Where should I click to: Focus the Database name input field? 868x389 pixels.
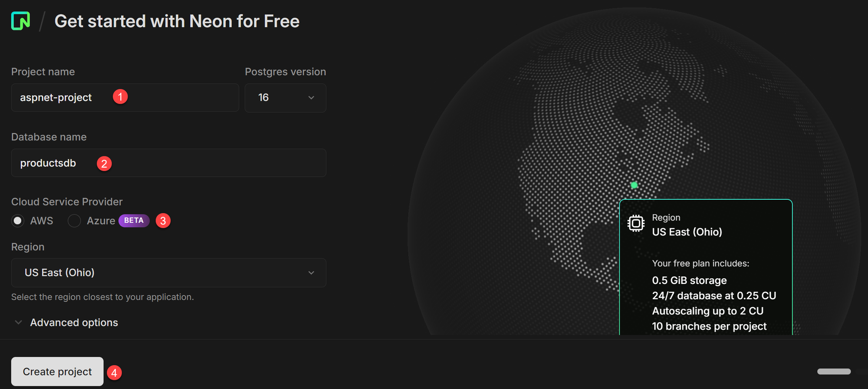pyautogui.click(x=168, y=163)
